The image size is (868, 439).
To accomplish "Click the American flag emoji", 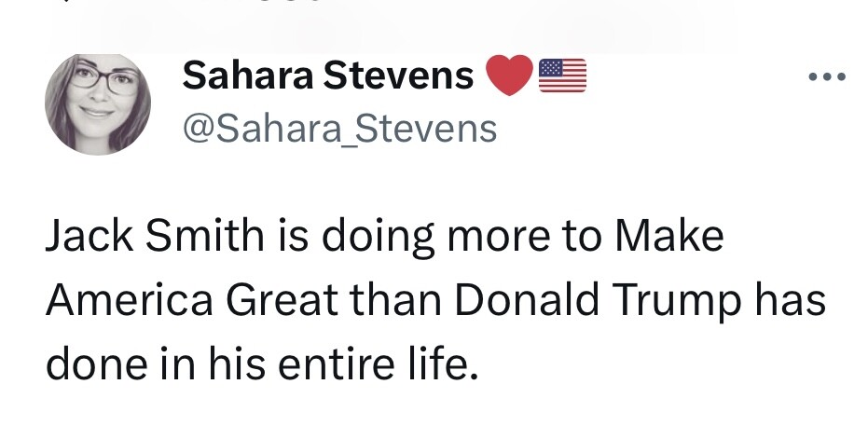I will (x=562, y=76).
